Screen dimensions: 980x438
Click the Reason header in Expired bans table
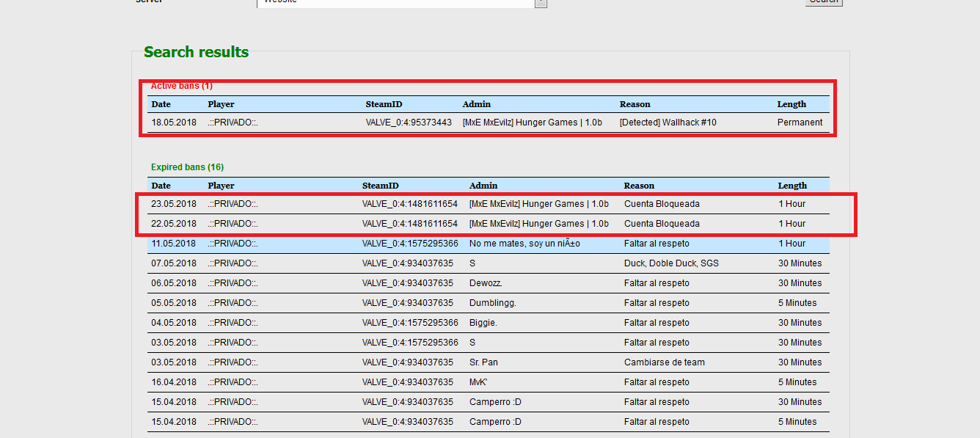coord(639,186)
